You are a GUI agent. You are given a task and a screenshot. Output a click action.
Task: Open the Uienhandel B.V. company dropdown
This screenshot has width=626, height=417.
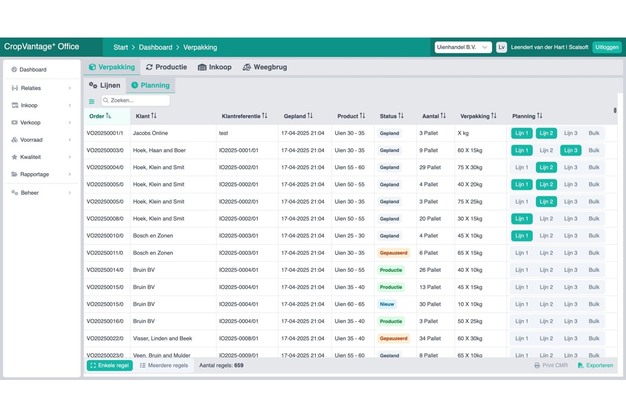tap(462, 47)
